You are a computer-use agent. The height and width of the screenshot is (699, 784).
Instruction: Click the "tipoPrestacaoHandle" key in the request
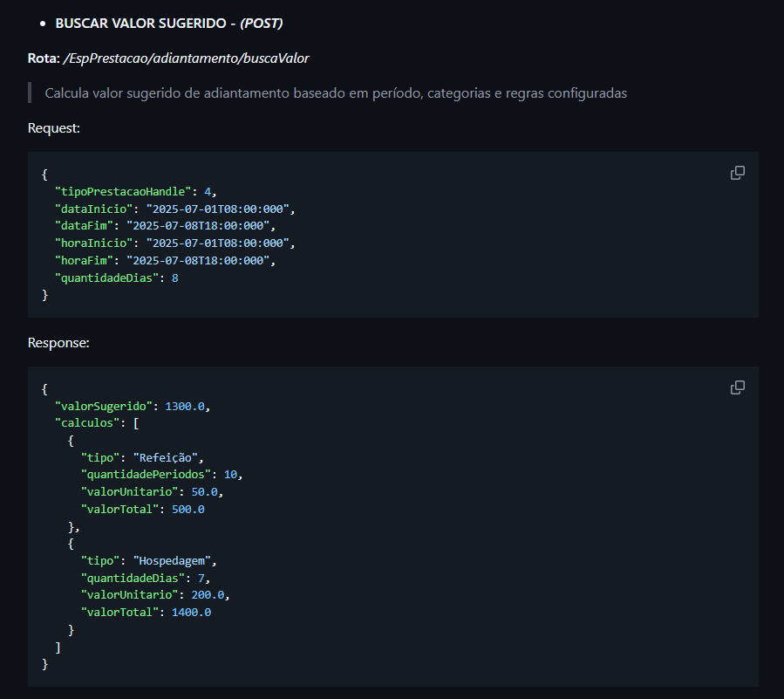(123, 192)
